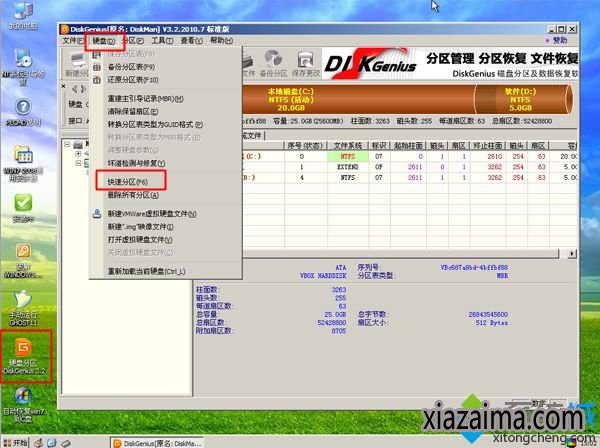Screen dimensions: 600x448
Task: Select 新建".img"映像文件(I)
Action: tap(140, 227)
